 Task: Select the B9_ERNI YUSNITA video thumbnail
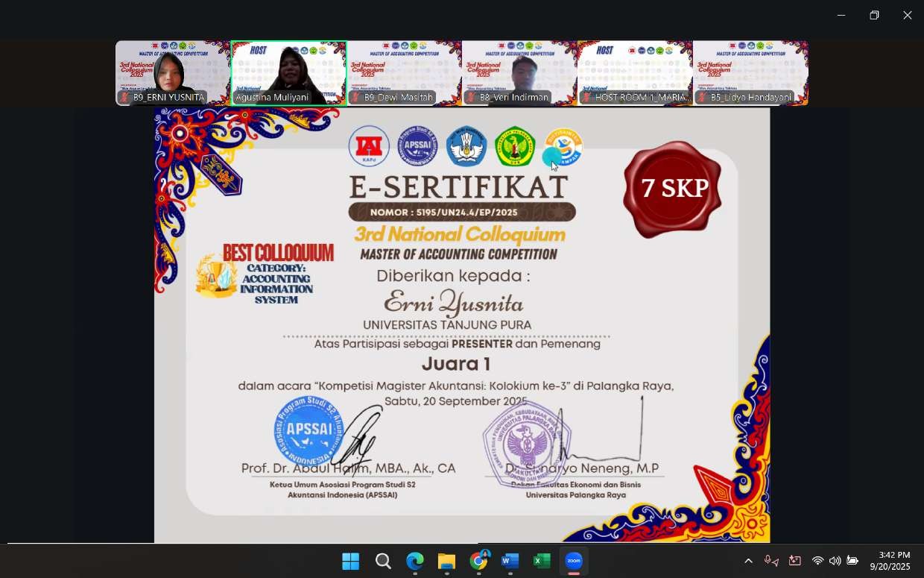(173, 73)
